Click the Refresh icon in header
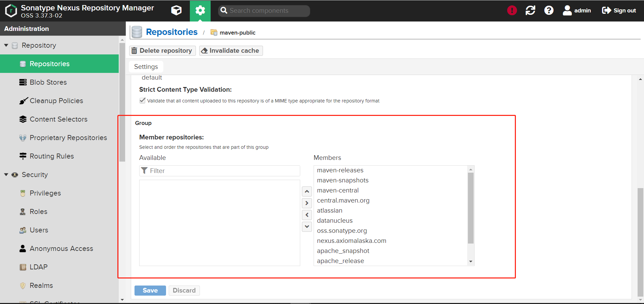This screenshot has height=304, width=644. pyautogui.click(x=530, y=10)
